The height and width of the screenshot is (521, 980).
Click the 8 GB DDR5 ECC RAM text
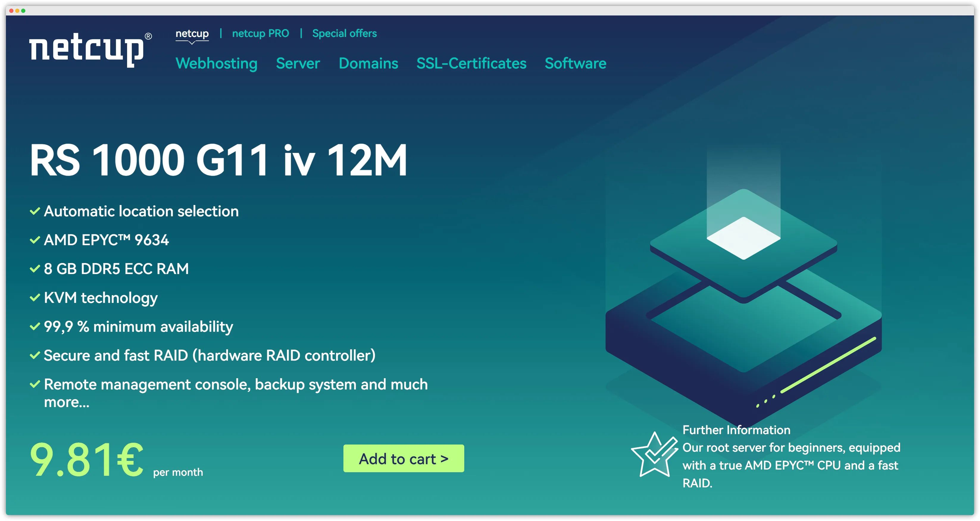(x=116, y=269)
